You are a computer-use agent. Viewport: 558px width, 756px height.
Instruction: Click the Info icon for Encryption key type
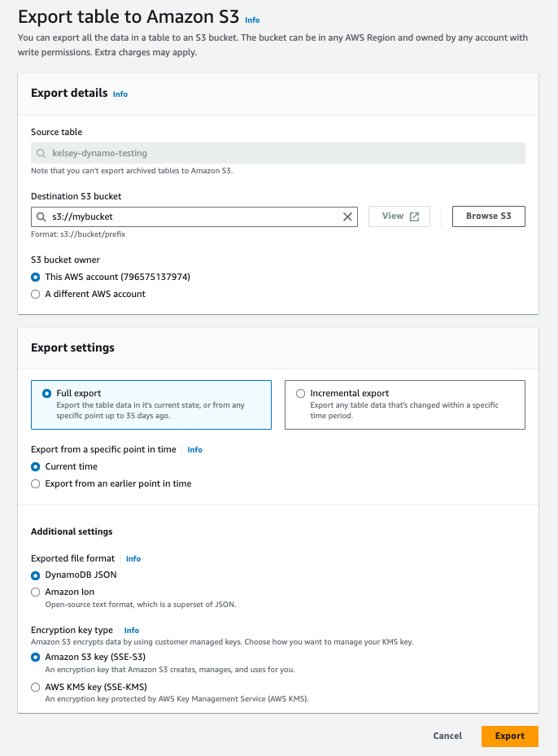click(131, 630)
